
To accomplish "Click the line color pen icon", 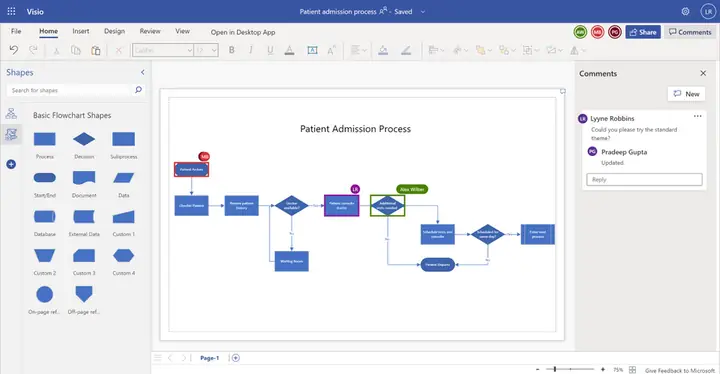I will tap(406, 50).
